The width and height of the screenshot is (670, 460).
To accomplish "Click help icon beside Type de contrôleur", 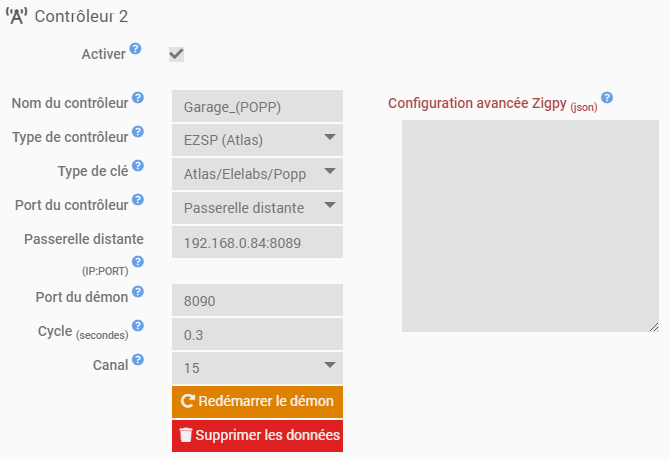I will pos(138,131).
